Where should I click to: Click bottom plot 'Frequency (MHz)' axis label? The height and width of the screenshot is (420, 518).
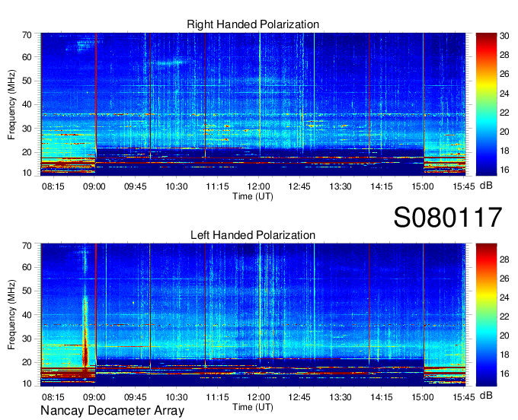pyautogui.click(x=11, y=315)
